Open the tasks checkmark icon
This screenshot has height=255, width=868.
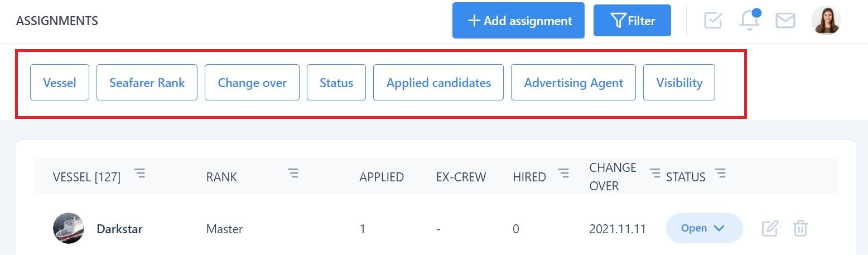[713, 21]
